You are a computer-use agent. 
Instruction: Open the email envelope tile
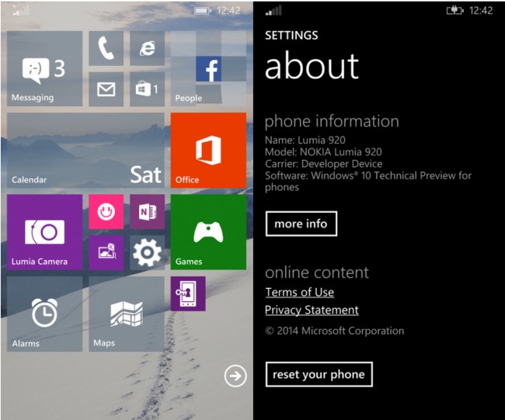pos(106,89)
